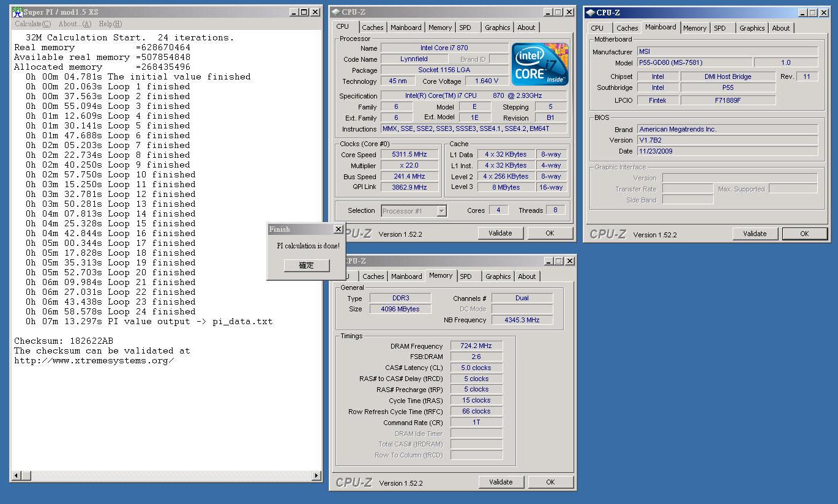This screenshot has width=838, height=504.
Task: Open Caches tab in Memory window
Action: (x=373, y=276)
